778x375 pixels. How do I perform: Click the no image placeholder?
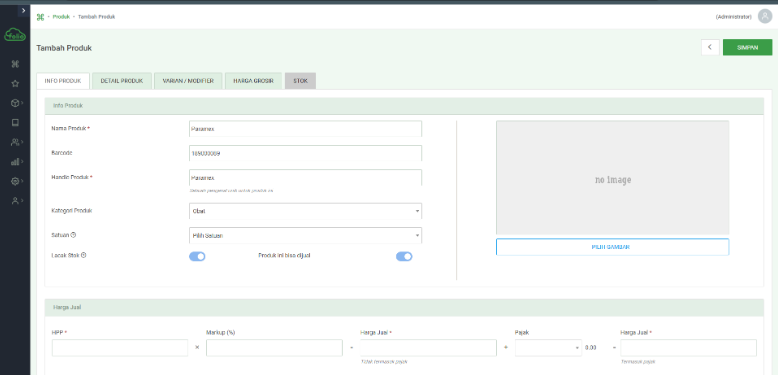[613, 178]
